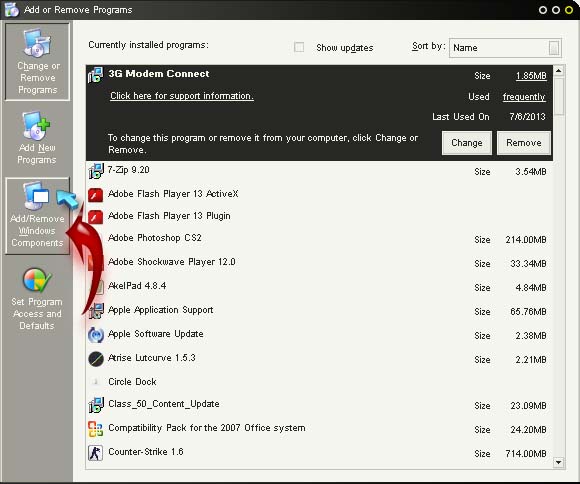Open the Sort by Name dropdown
580x484 pixels.
(505, 48)
